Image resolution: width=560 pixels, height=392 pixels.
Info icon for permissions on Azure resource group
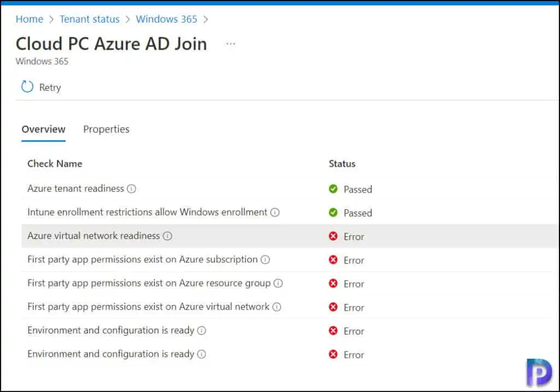(x=278, y=283)
